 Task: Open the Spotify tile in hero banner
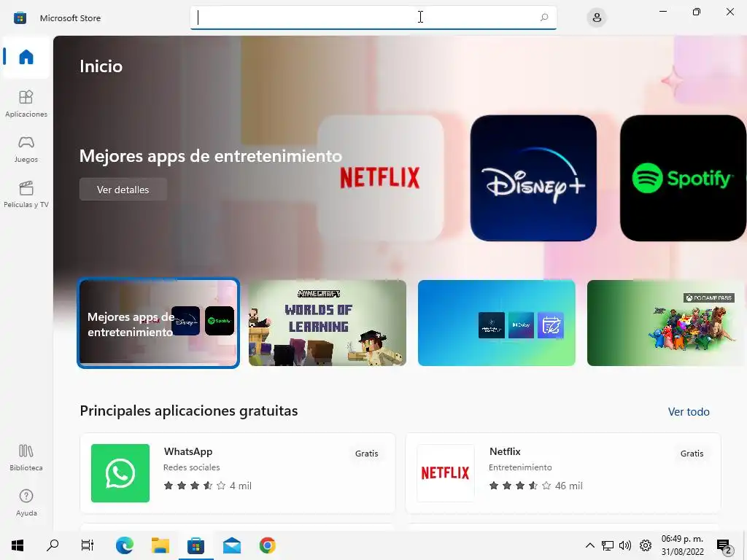[x=683, y=178]
